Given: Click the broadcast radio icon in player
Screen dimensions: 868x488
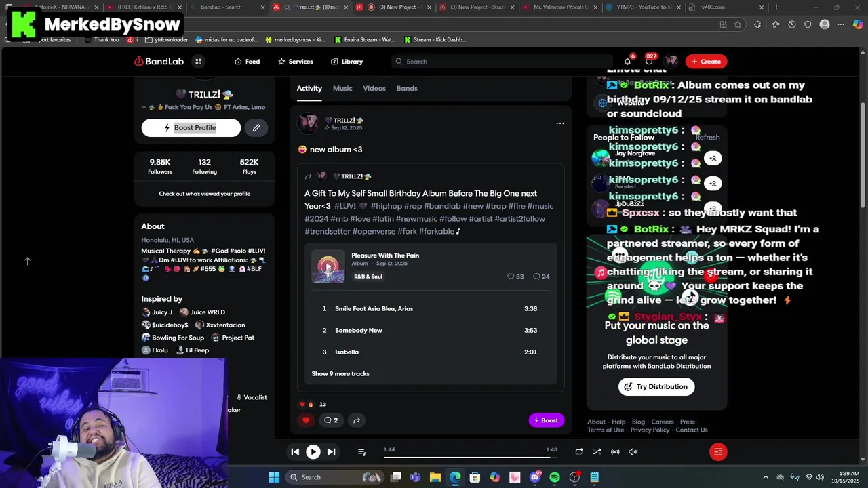Looking at the screenshot, I should click(x=615, y=452).
